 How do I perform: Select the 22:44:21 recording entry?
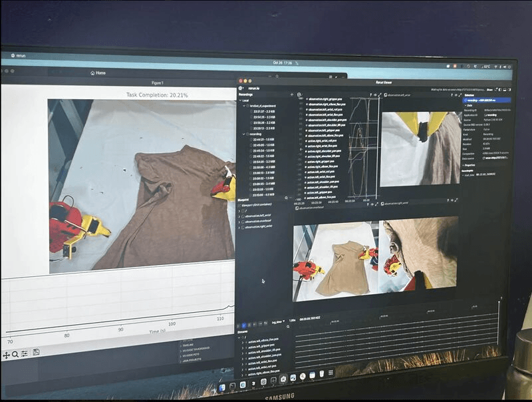point(259,139)
